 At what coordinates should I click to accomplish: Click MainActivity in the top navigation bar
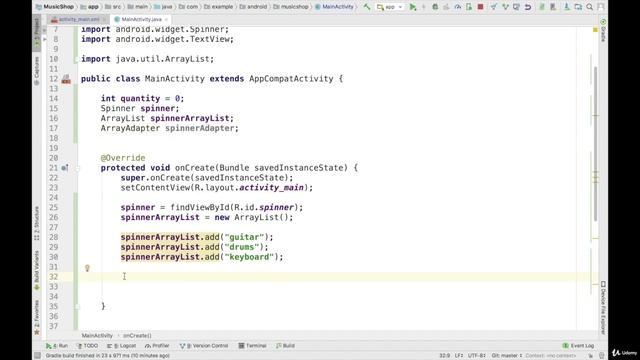click(x=334, y=7)
